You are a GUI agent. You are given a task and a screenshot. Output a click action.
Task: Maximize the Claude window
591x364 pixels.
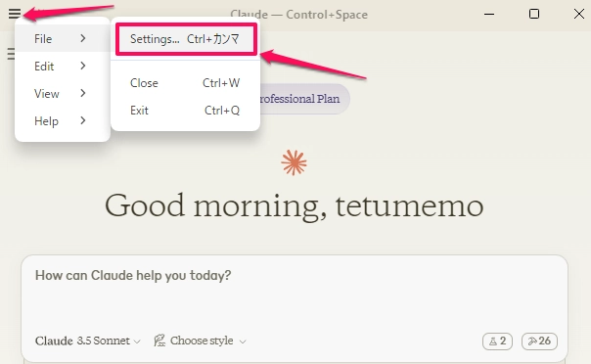tap(534, 14)
